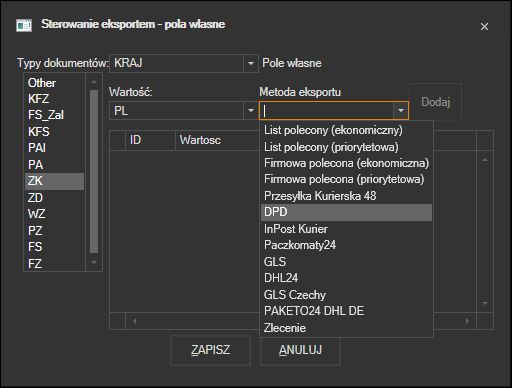The height and width of the screenshot is (388, 512).
Task: Select PAKETO24 DHL DE option
Action: (x=346, y=311)
